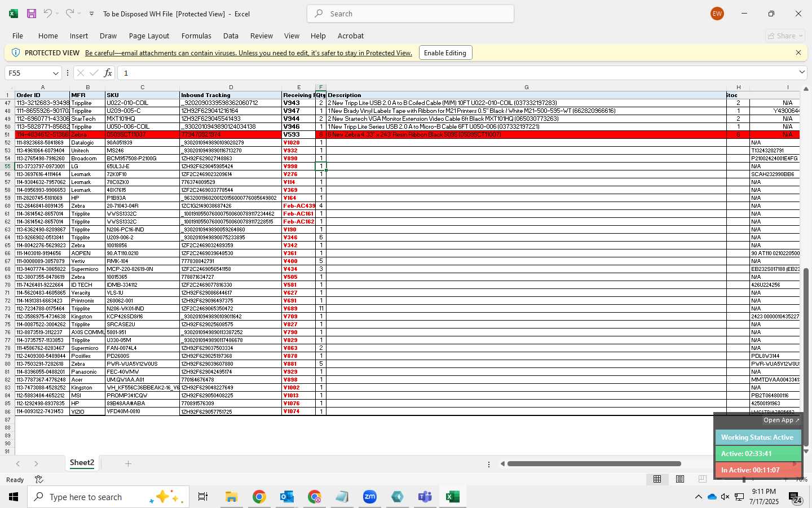Open Customize Quick Access Toolbar dropdown
This screenshot has width=812, height=508.
91,14
